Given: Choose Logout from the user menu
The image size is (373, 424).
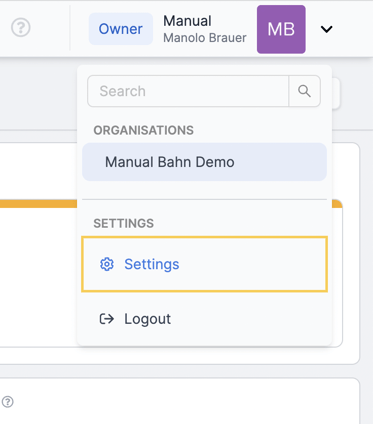Looking at the screenshot, I should pos(204,319).
